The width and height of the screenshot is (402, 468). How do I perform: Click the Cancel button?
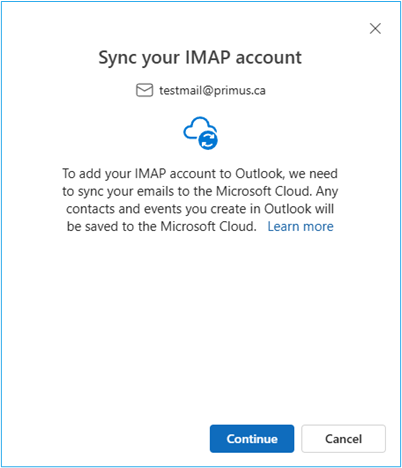(x=343, y=439)
